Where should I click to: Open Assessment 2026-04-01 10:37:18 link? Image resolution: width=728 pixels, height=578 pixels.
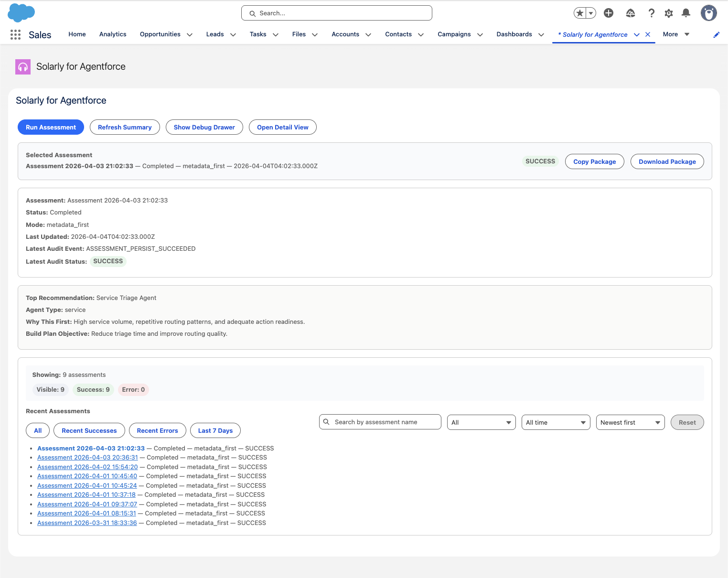pyautogui.click(x=86, y=495)
